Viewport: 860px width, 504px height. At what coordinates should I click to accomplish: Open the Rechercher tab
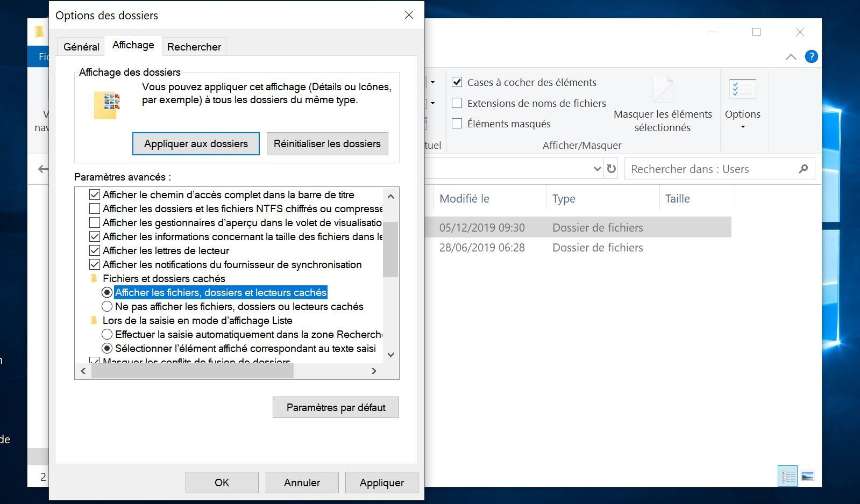194,47
